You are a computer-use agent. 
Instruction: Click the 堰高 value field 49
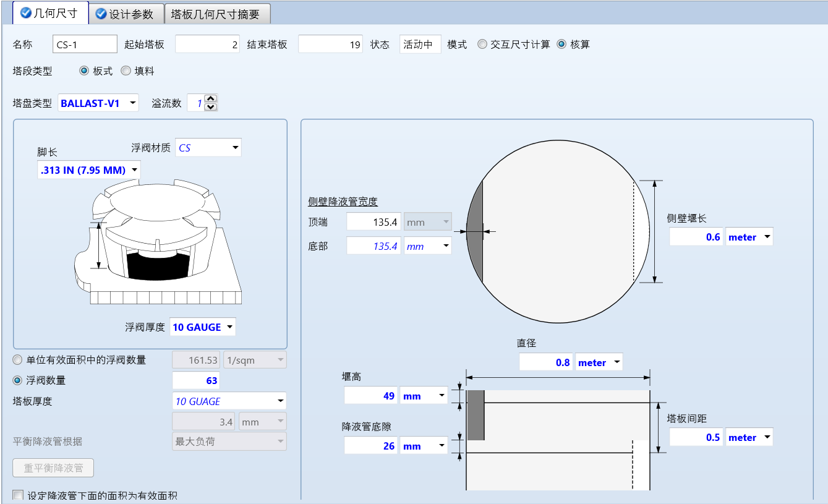371,396
